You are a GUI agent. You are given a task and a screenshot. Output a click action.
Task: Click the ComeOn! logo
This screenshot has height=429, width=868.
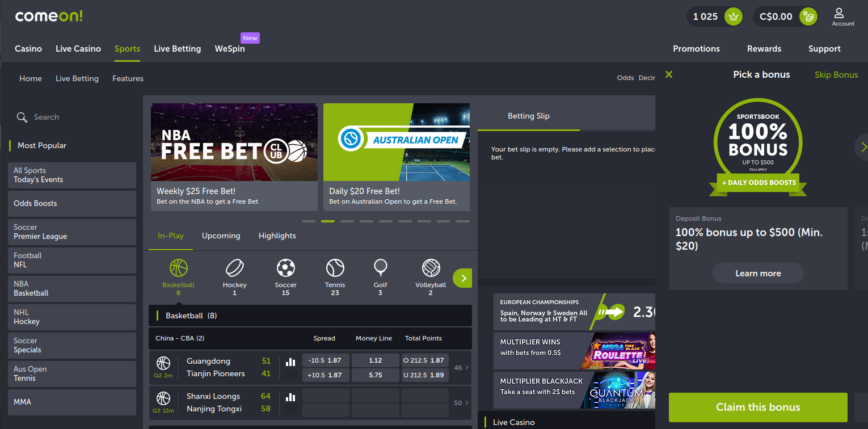[49, 16]
